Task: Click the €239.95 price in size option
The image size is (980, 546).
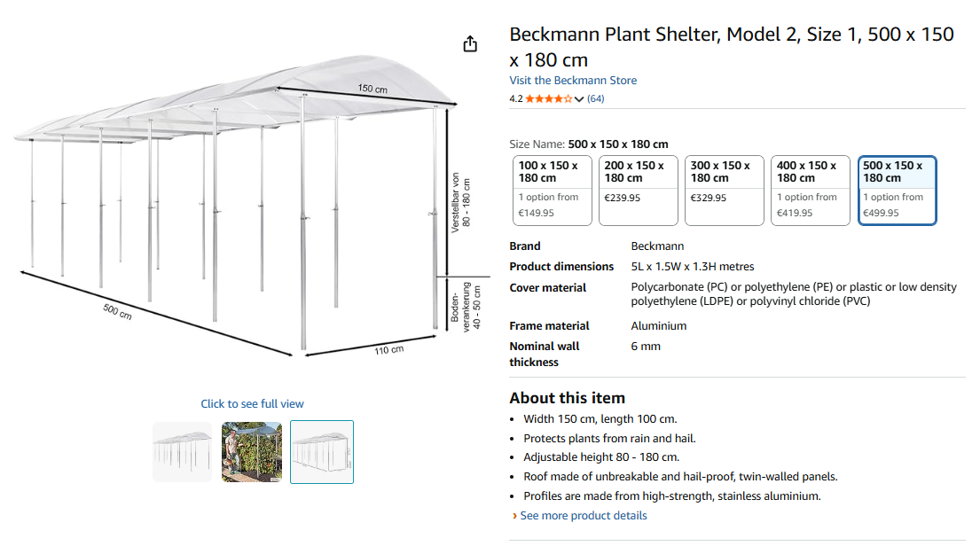Action: 622,198
